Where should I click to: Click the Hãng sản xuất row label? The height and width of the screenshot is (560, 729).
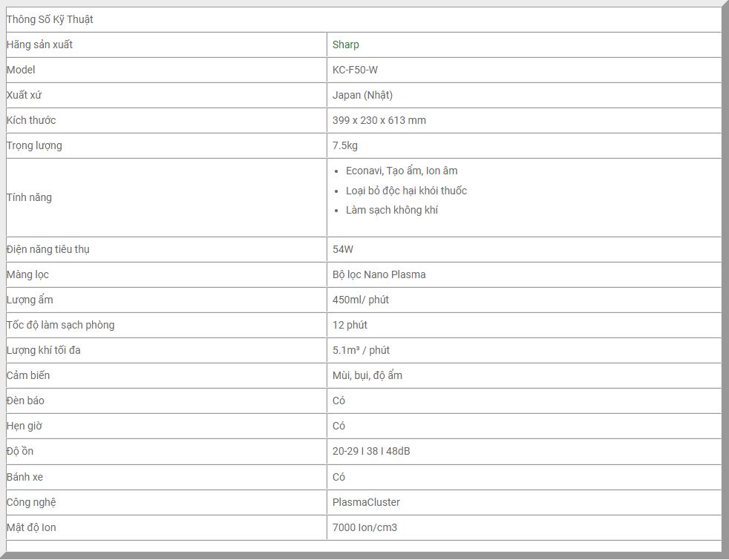tap(39, 45)
